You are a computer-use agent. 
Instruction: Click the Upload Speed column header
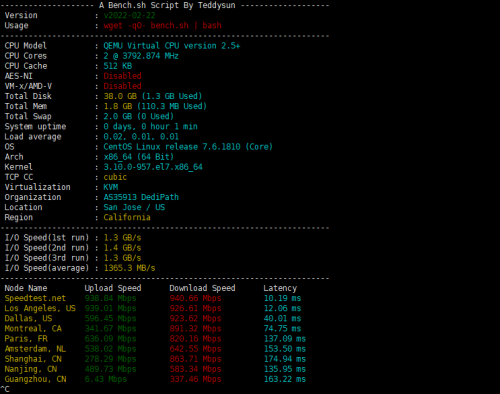coord(113,288)
